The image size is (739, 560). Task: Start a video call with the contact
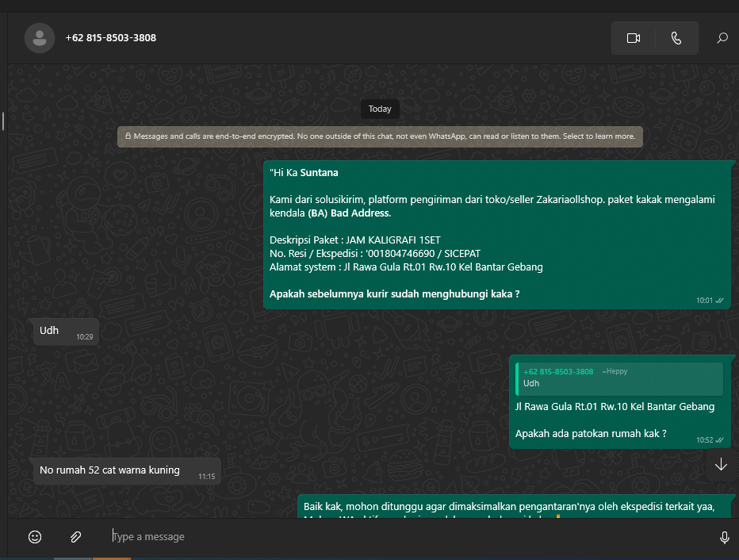(633, 38)
